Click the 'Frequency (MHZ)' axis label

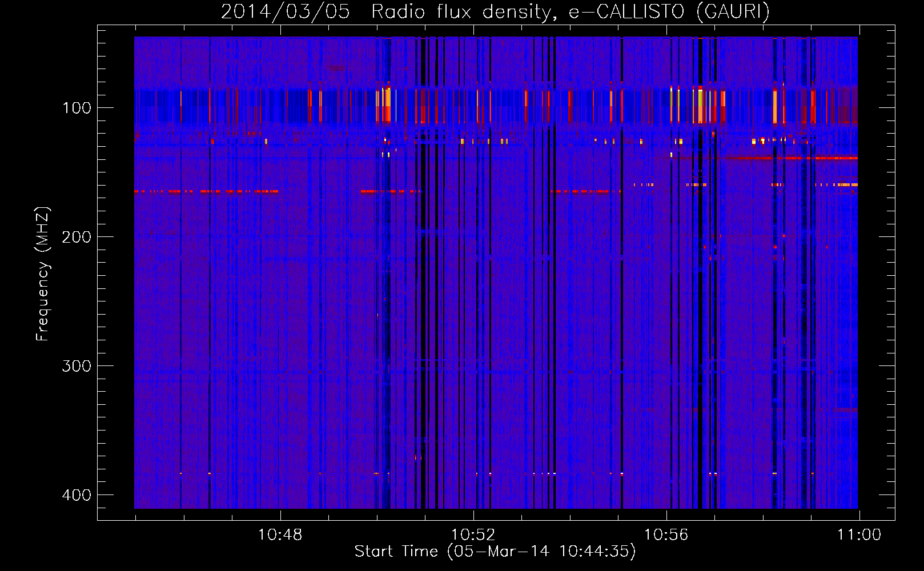[43, 274]
